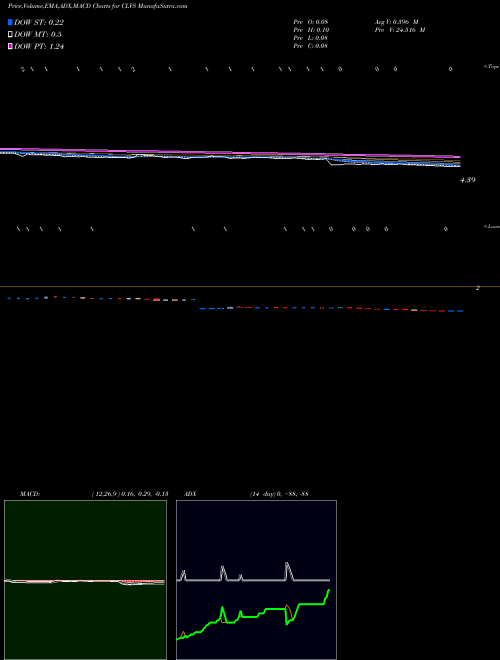Select the 'DOW PT: 1.24' legend text

39,47
